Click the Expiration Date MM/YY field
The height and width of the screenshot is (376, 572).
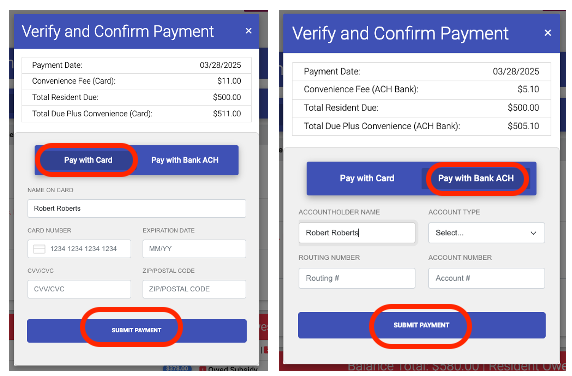194,249
